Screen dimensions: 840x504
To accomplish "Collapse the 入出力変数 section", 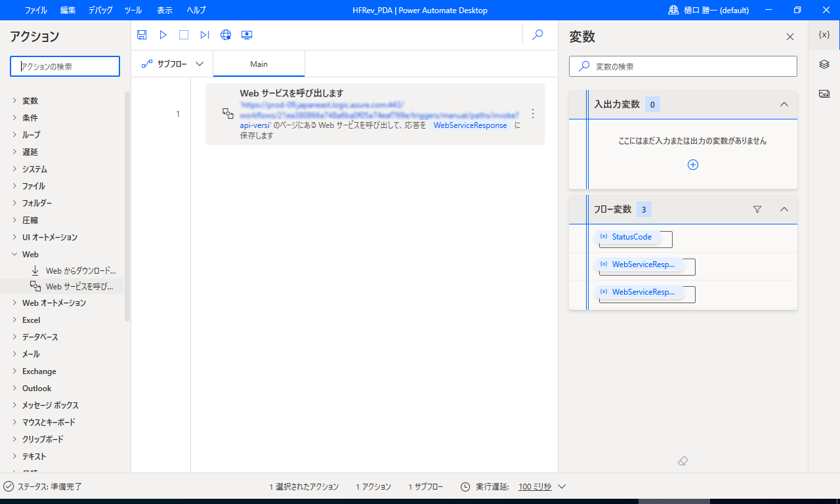I will pos(784,104).
